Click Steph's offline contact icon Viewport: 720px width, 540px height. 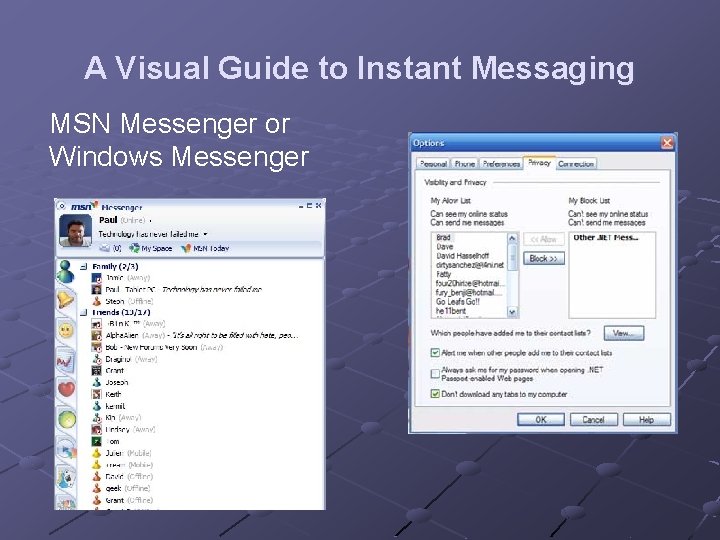point(96,301)
